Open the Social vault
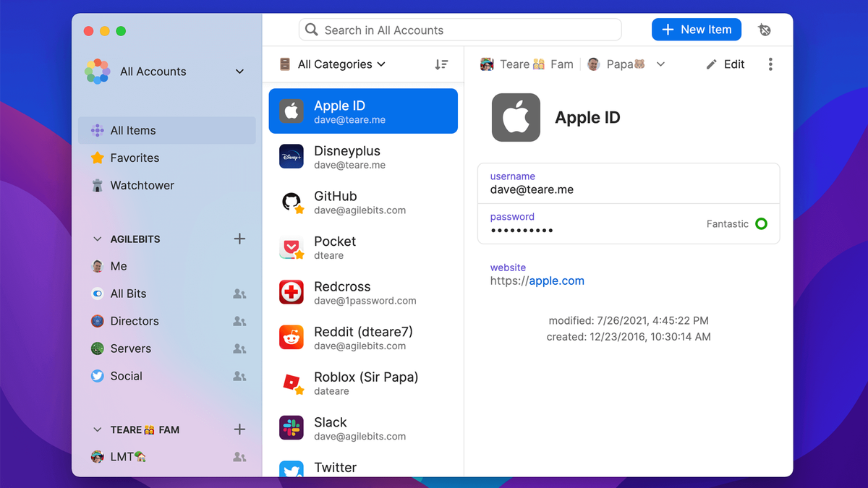This screenshot has width=868, height=488. click(166, 376)
